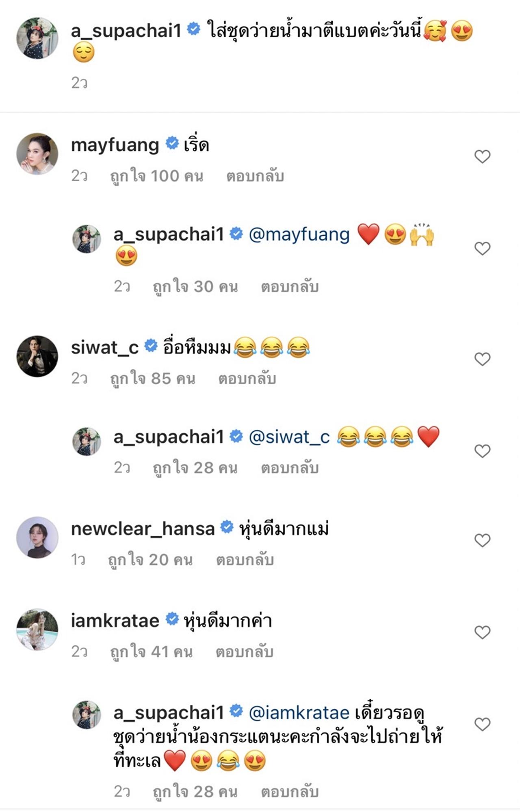Image resolution: width=520 pixels, height=812 pixels.
Task: Tap heart on siwat_c's comment
Action: click(x=482, y=359)
